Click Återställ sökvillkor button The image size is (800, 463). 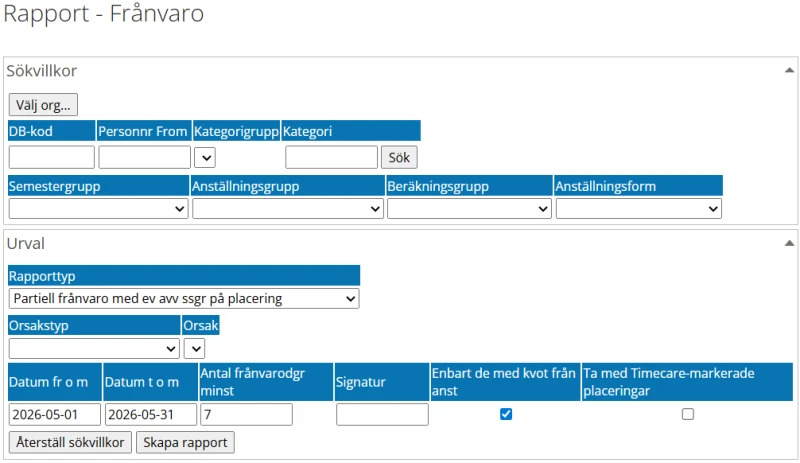point(70,442)
